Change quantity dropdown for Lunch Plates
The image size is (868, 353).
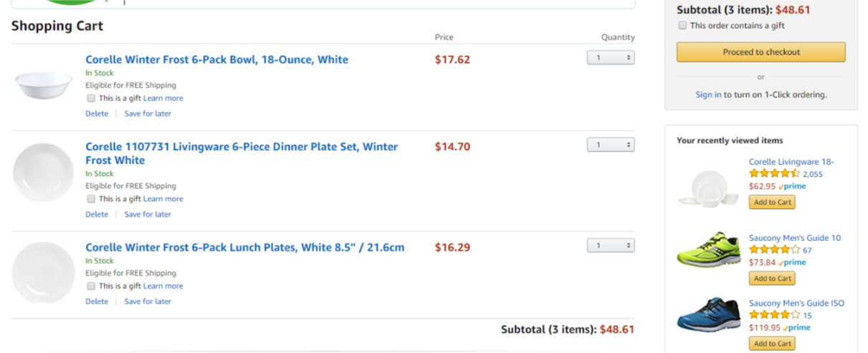(x=610, y=246)
